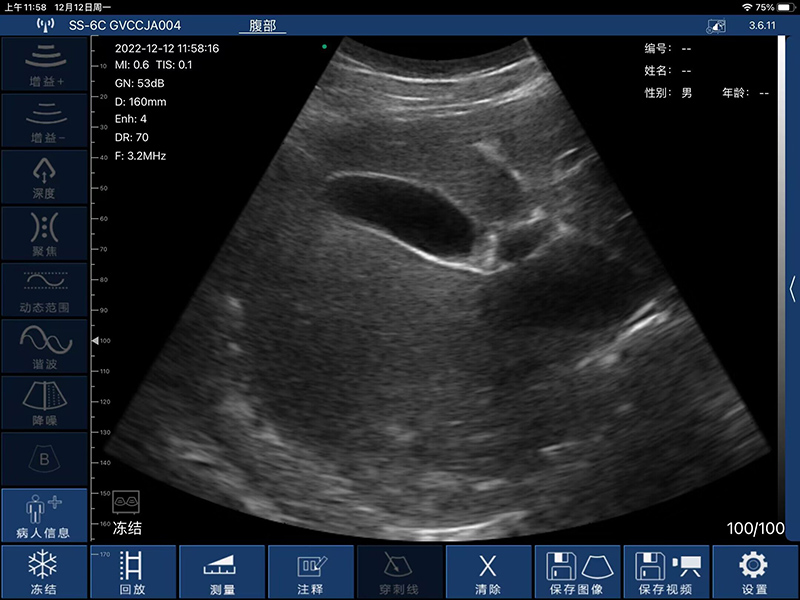
Task: Click the 清除 clear button
Action: pyautogui.click(x=488, y=573)
